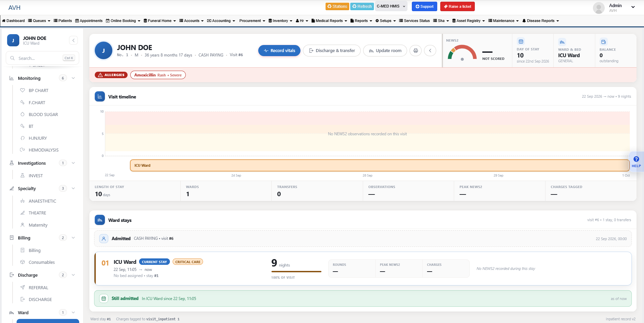Viewport: 644px width, 323px height.
Task: Click the Admin user avatar
Action: (599, 8)
